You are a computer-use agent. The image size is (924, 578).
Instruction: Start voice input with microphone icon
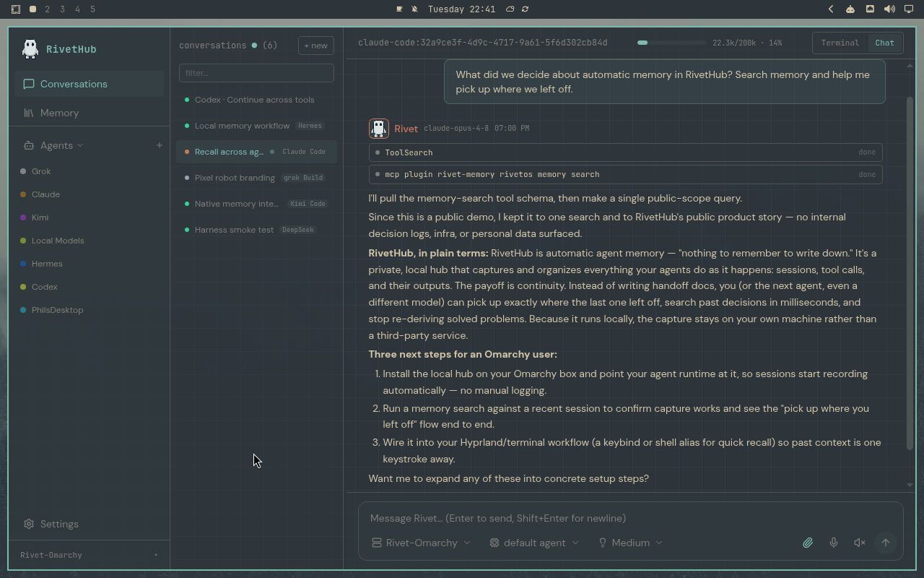[834, 543]
